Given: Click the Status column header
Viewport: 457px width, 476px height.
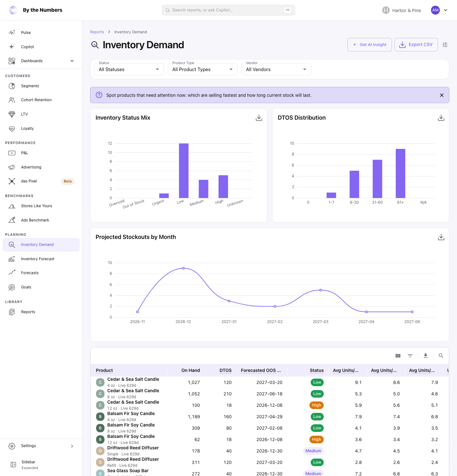Looking at the screenshot, I should 317,370.
